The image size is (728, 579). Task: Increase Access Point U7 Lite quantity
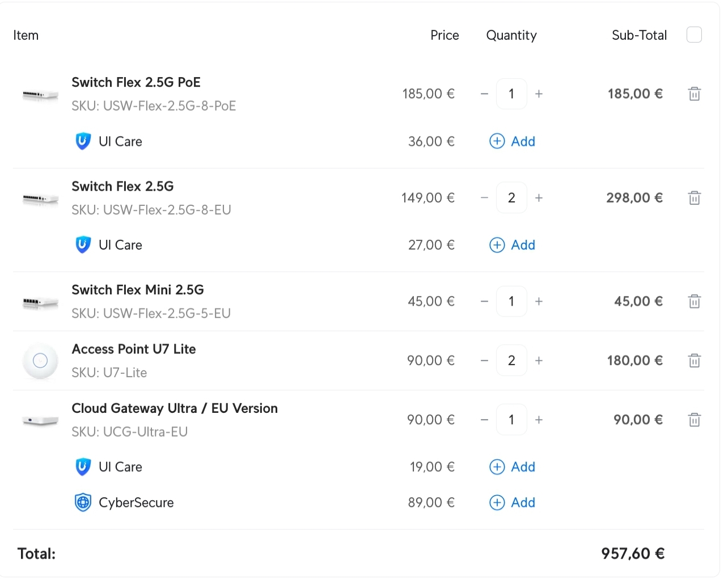539,361
